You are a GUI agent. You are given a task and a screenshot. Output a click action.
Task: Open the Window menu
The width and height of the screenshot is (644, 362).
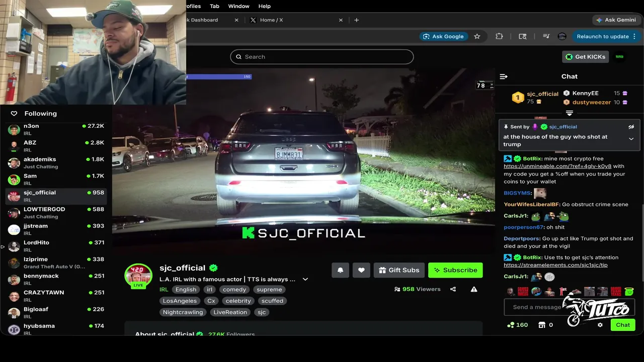pyautogui.click(x=238, y=6)
